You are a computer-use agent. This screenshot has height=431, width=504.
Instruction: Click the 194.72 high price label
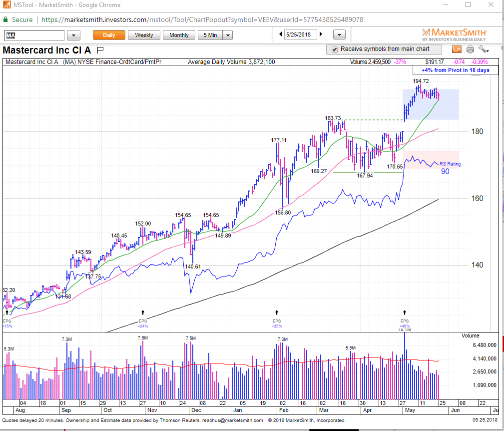coord(421,81)
